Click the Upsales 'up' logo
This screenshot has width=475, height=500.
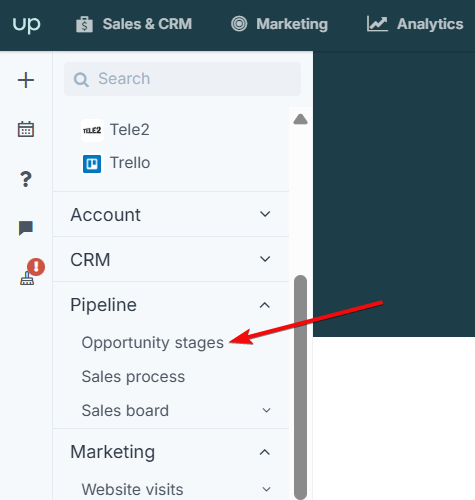pos(27,24)
